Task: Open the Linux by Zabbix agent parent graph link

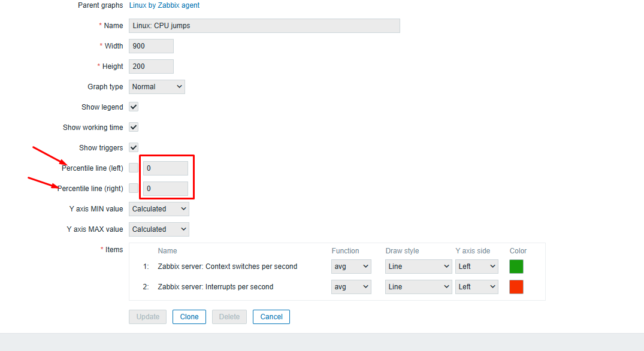Action: pyautogui.click(x=164, y=5)
